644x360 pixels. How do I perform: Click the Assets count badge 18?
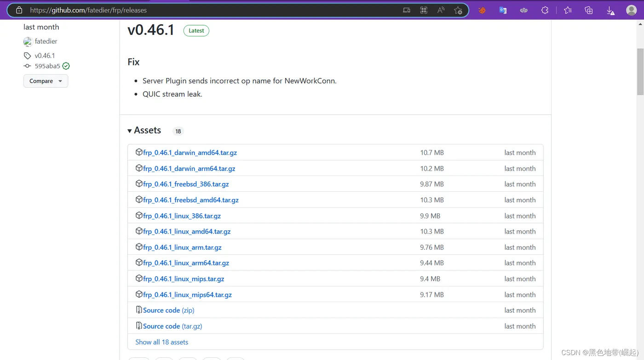point(178,131)
